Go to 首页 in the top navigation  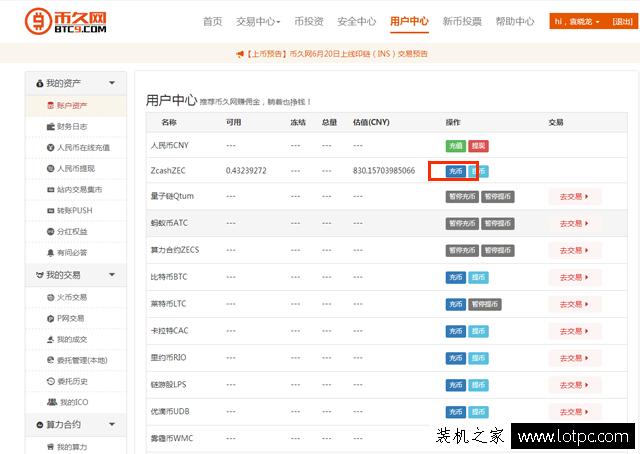[213, 21]
